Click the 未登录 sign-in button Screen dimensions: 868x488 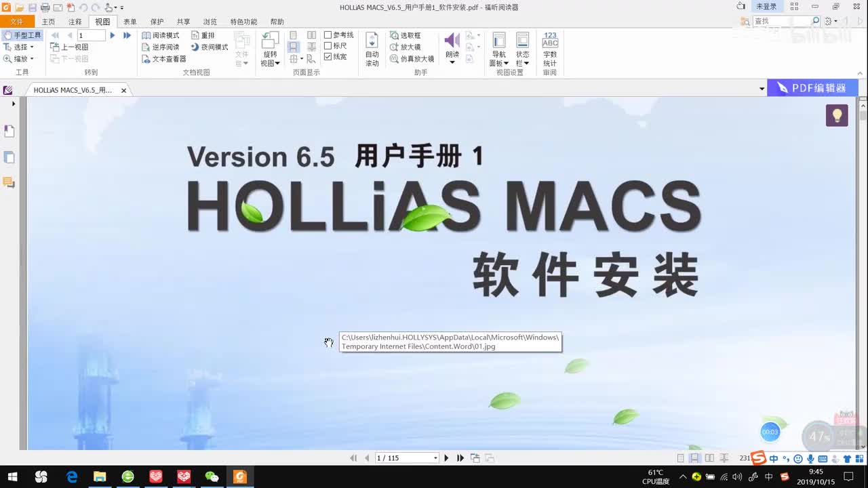(x=766, y=7)
